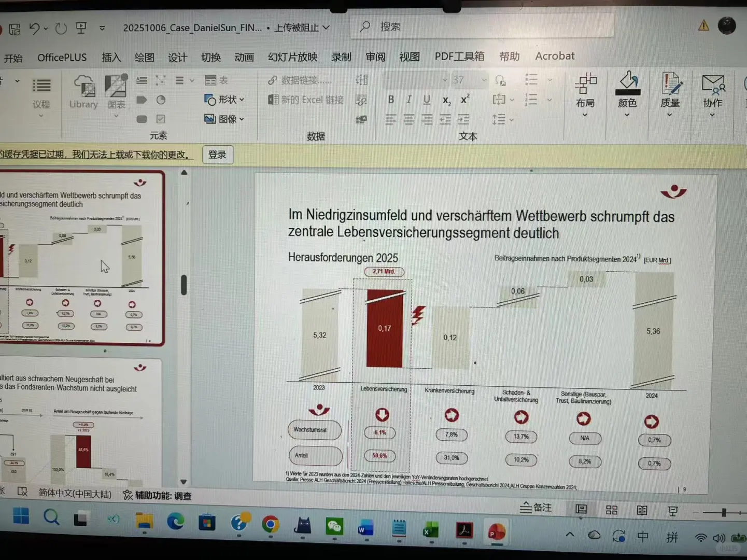Open the Acrobat ribbon tab

555,56
